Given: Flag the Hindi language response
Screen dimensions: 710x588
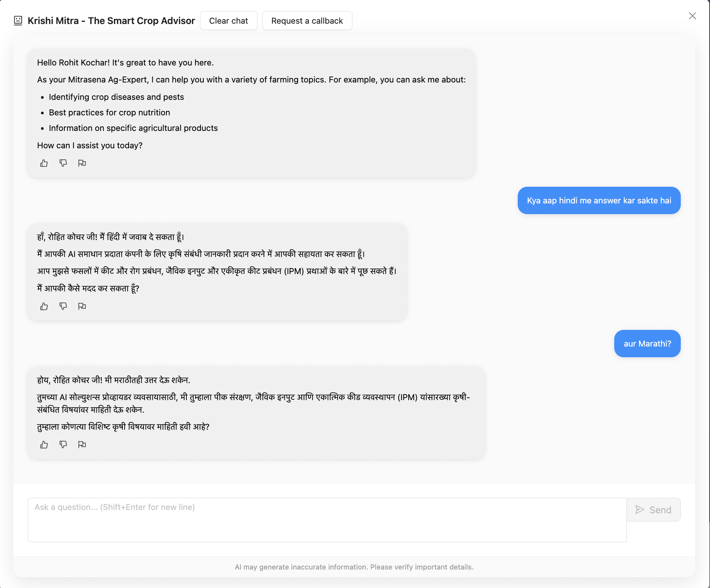Looking at the screenshot, I should pyautogui.click(x=82, y=306).
